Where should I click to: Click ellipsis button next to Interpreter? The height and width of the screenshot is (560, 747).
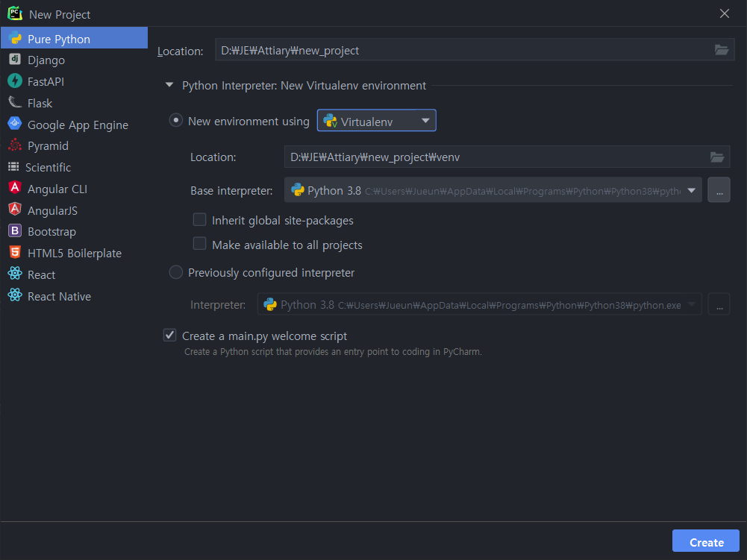719,304
